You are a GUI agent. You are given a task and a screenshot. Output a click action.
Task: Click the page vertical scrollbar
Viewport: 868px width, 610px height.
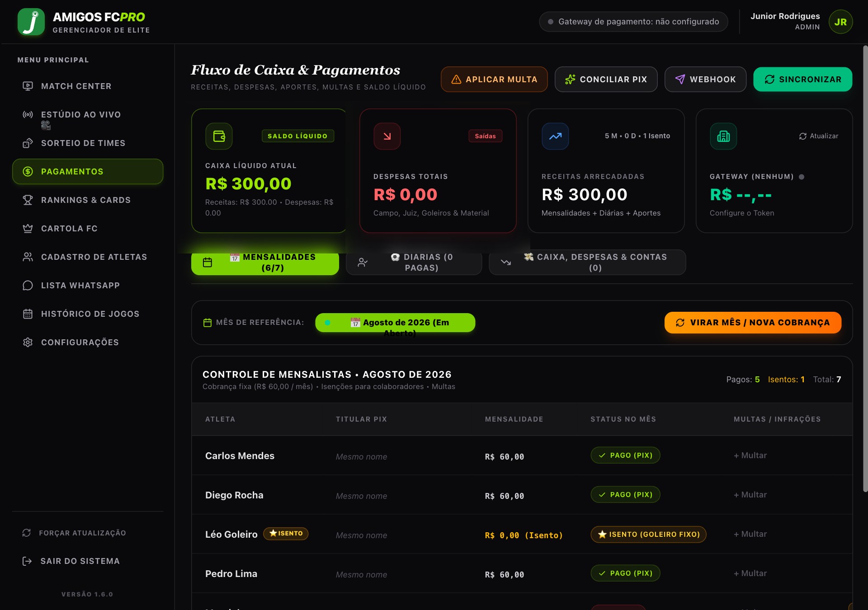coord(865,269)
